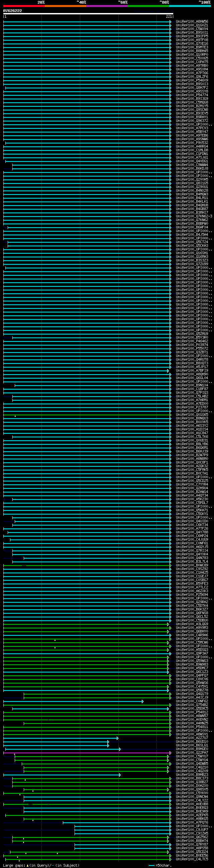Open hit UniRef100_B9S0I1

point(192,33)
